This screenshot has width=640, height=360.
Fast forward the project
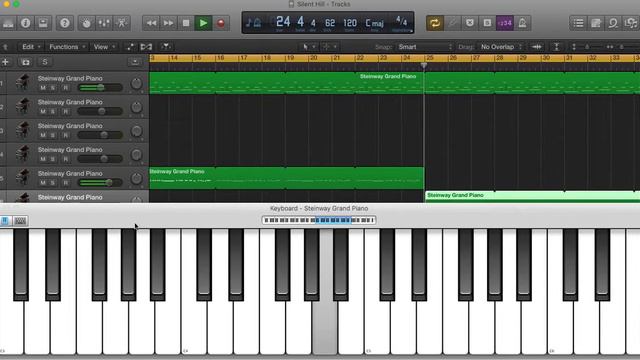169,23
